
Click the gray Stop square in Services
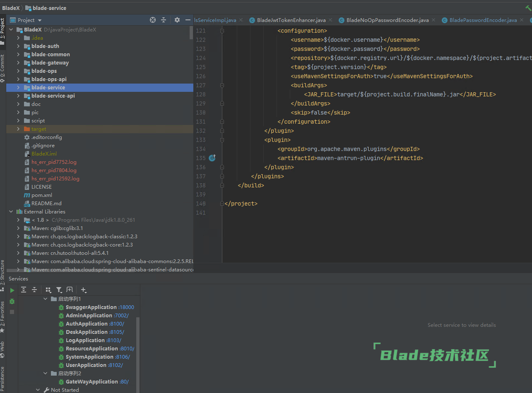pos(12,312)
